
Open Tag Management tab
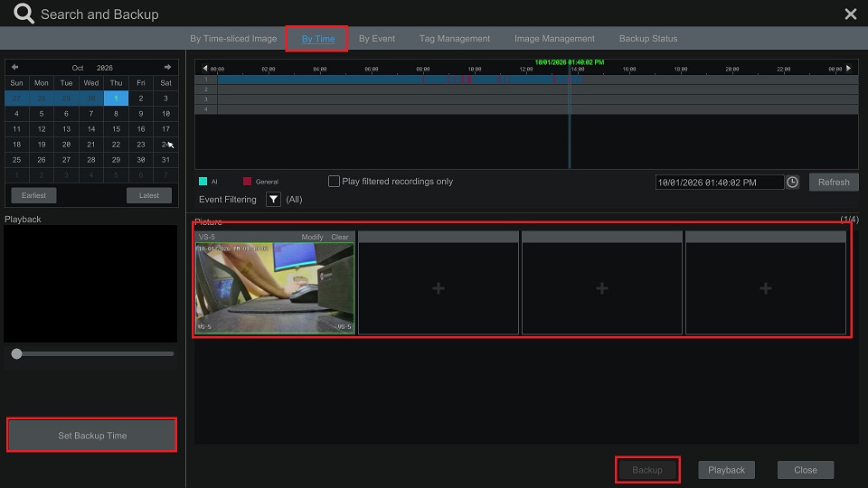pyautogui.click(x=455, y=39)
